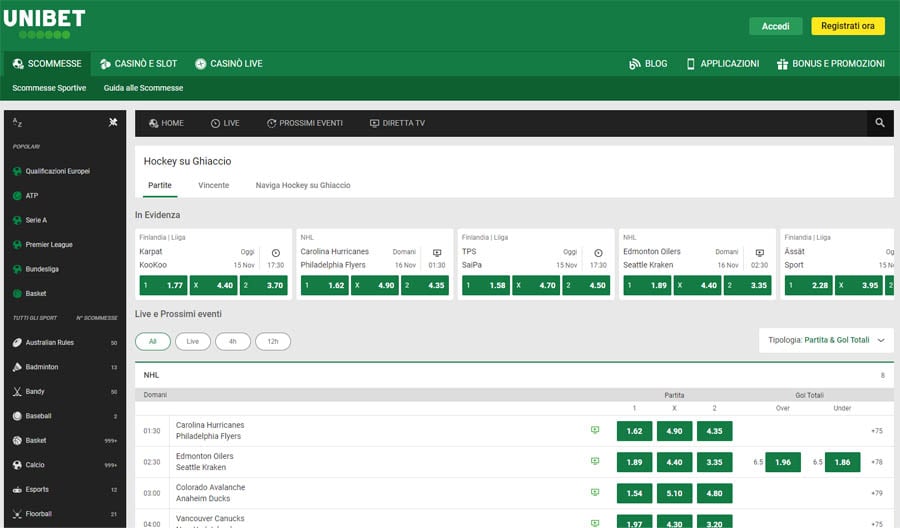Bet draw 4.90 on Carolina Hurricanes card
This screenshot has width=900, height=528.
pos(375,285)
